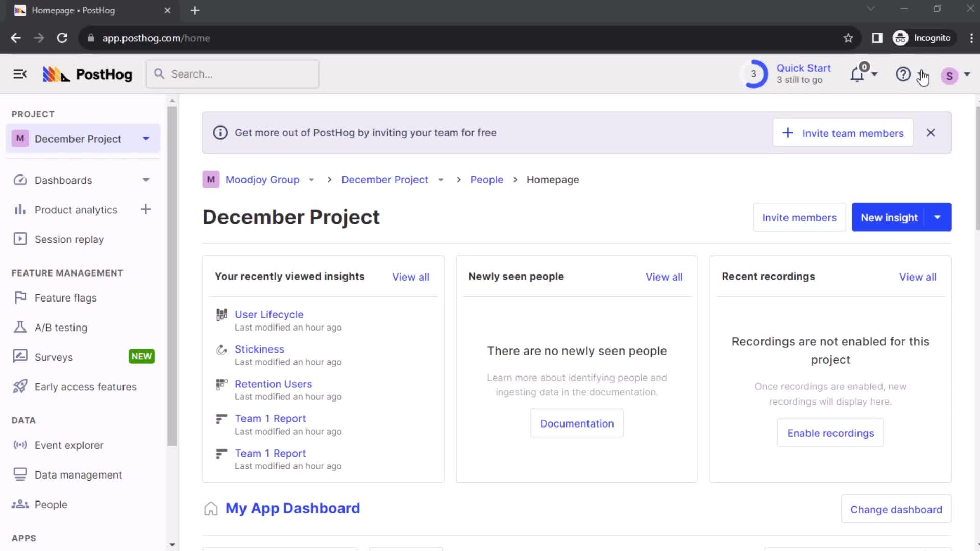The height and width of the screenshot is (551, 980).
Task: Click Invite team members in the banner
Action: [x=843, y=133]
